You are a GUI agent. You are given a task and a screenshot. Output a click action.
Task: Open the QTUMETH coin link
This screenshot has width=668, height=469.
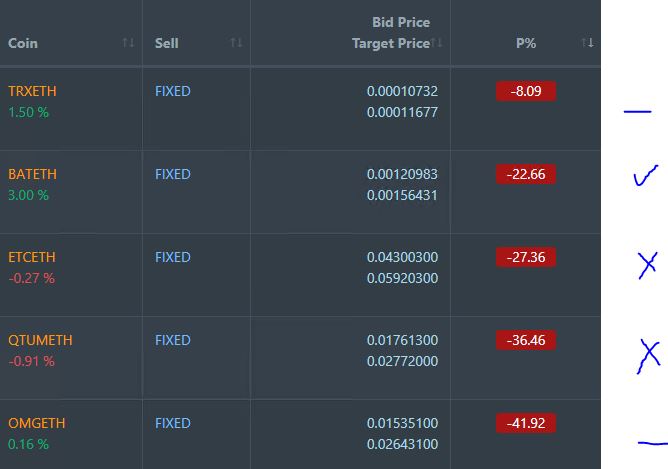[x=40, y=340]
